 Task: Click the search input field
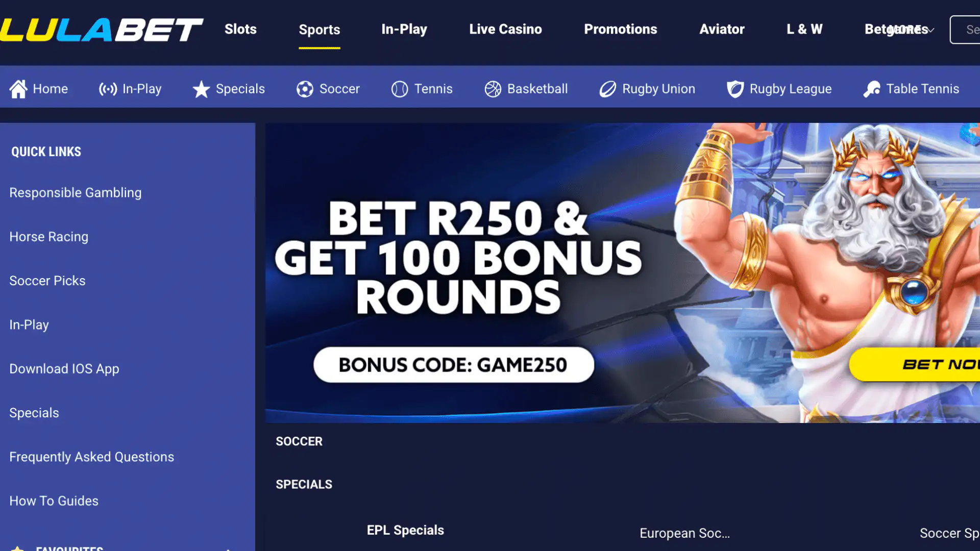[x=965, y=30]
